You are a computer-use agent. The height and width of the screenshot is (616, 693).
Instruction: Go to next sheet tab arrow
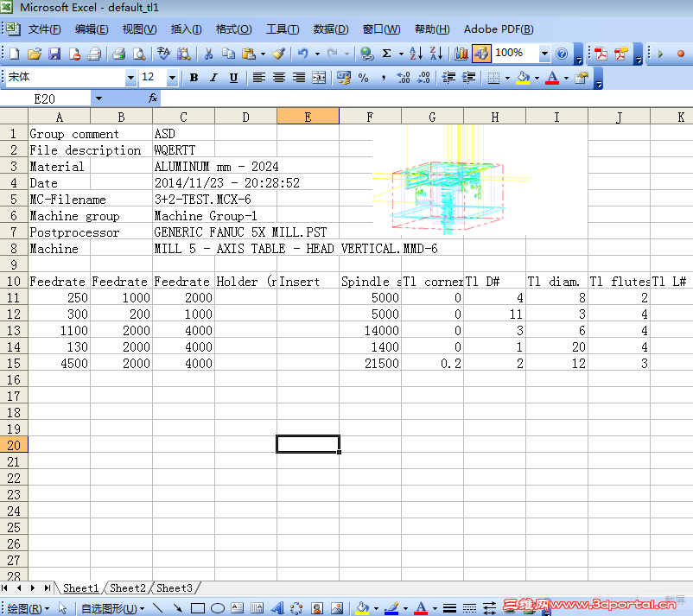tap(32, 588)
